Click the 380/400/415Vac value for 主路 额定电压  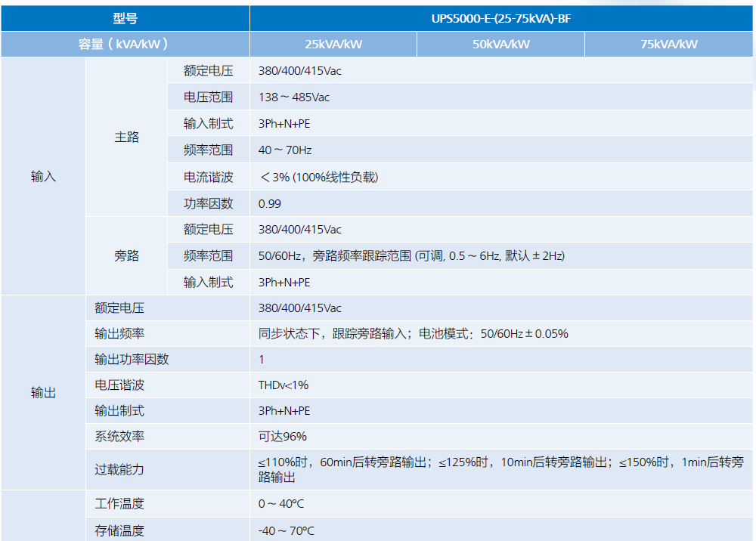300,71
